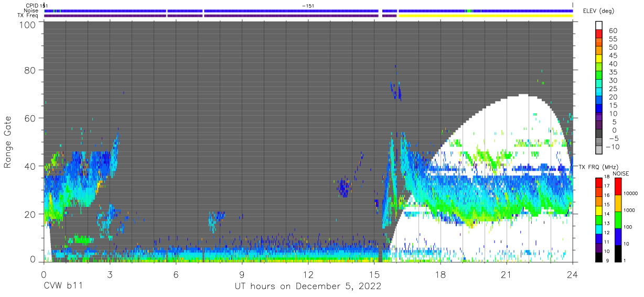Click the 21 hour tick label
644x297 pixels.
coord(506,274)
